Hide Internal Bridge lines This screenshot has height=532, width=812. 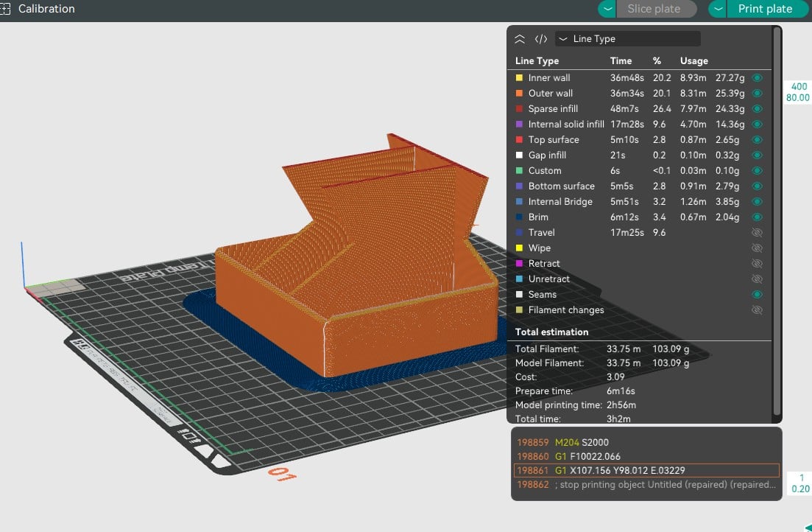(x=757, y=202)
